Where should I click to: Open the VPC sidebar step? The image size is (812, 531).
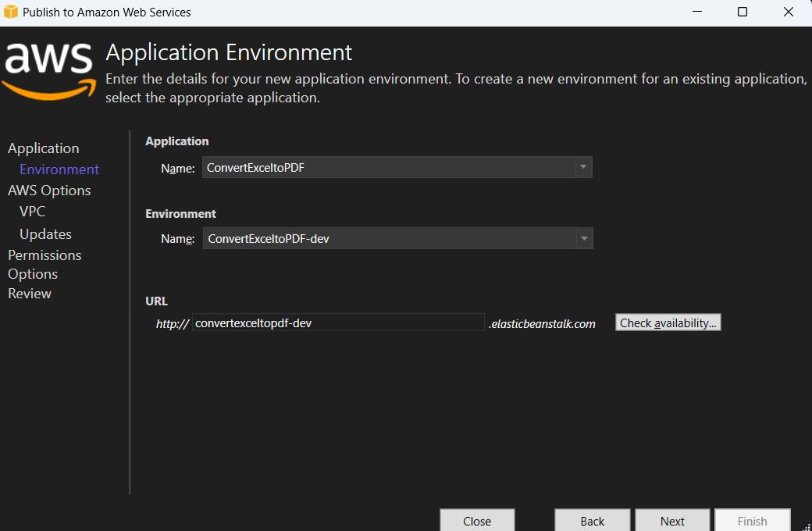point(32,212)
